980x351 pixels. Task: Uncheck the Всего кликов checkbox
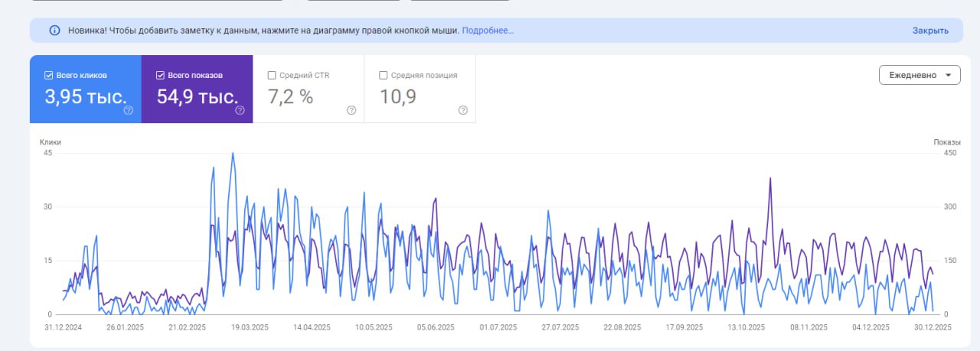pos(49,76)
